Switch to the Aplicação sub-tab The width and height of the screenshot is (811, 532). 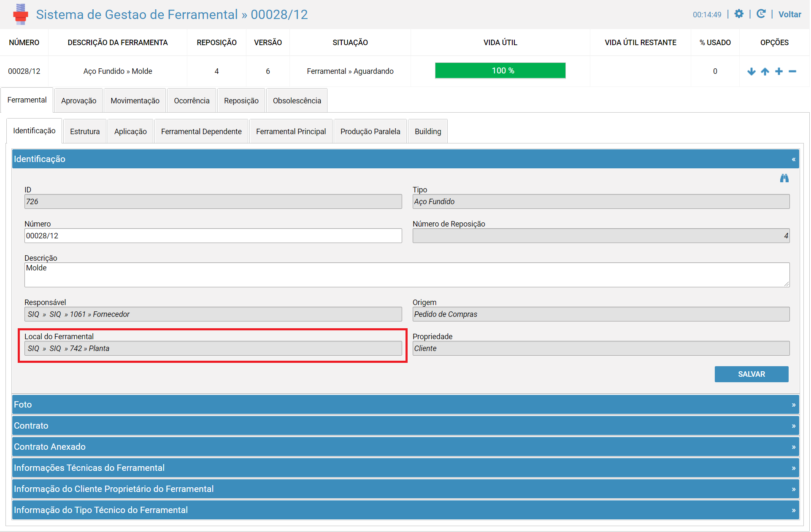[130, 131]
